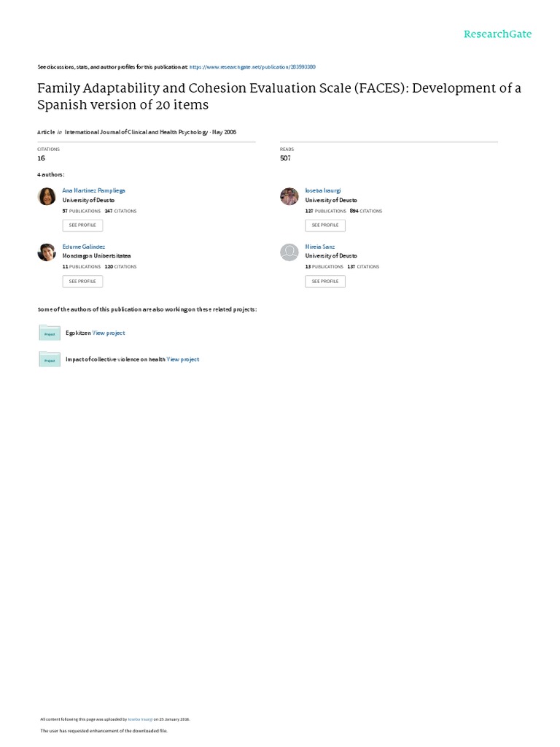Click Edurne Galindez's profile photo
This screenshot has height=747, width=560.
click(x=47, y=252)
